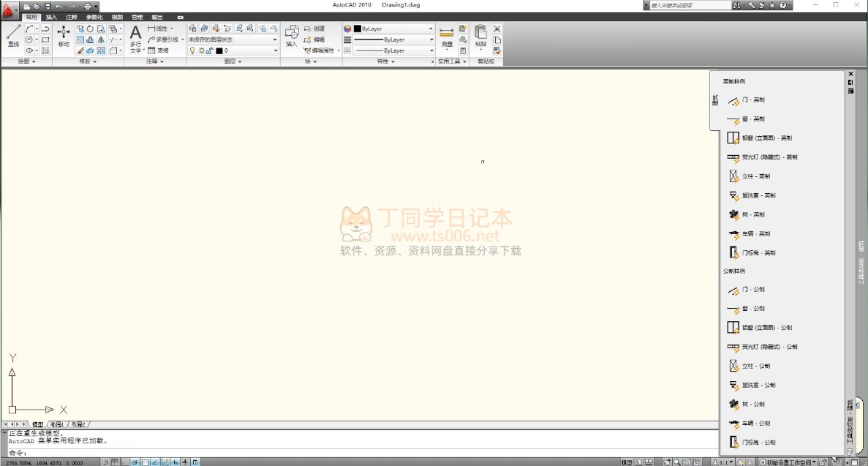The image size is (868, 466).
Task: Insert the 车辆 - 公制 vehicle block
Action: (749, 424)
